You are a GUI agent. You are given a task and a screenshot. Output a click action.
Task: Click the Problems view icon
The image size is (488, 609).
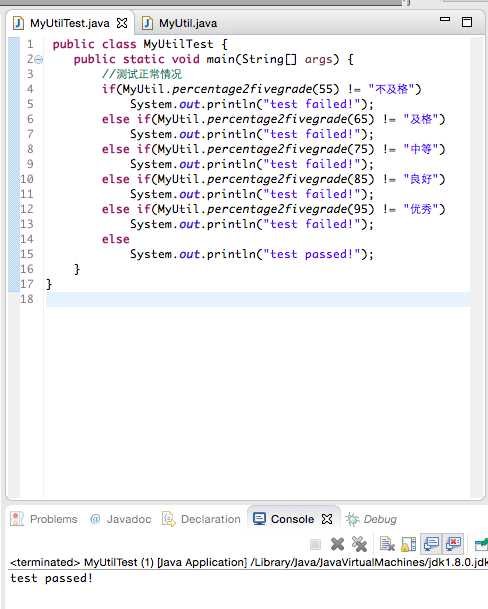(17, 519)
